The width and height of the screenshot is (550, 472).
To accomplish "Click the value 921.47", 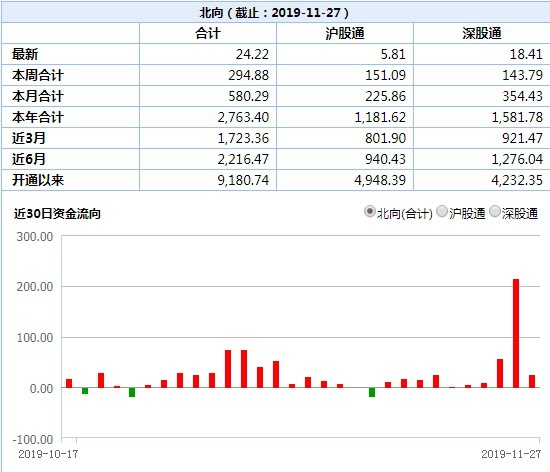I will pyautogui.click(x=523, y=138).
